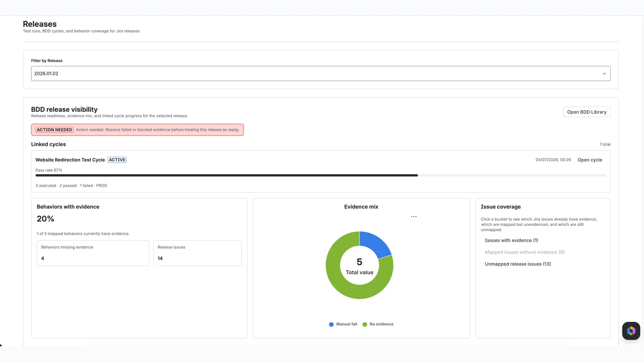Click the Behaviors missing evidence card
This screenshot has width=644, height=362.
coord(93,253)
